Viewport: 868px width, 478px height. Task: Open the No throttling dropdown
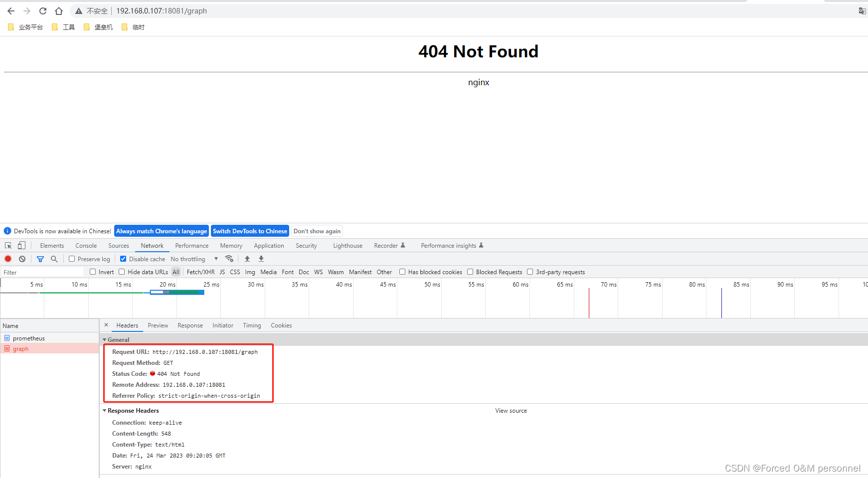point(194,259)
